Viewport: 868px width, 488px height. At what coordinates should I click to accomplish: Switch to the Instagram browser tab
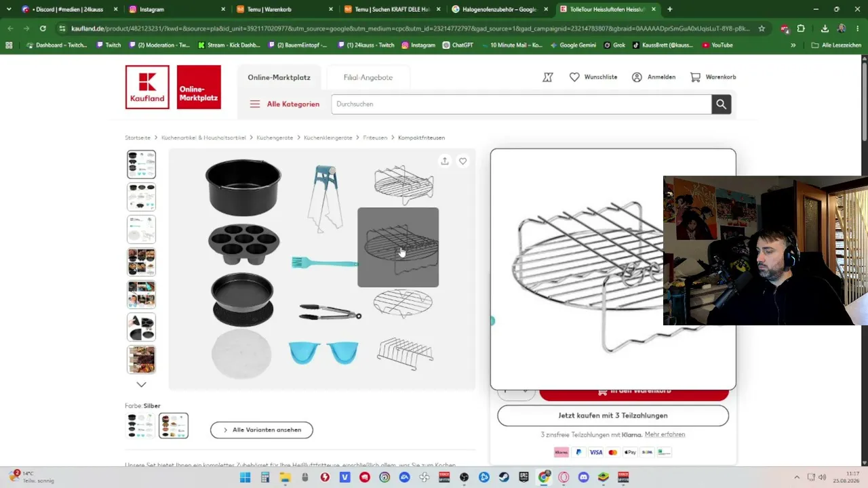coord(176,9)
